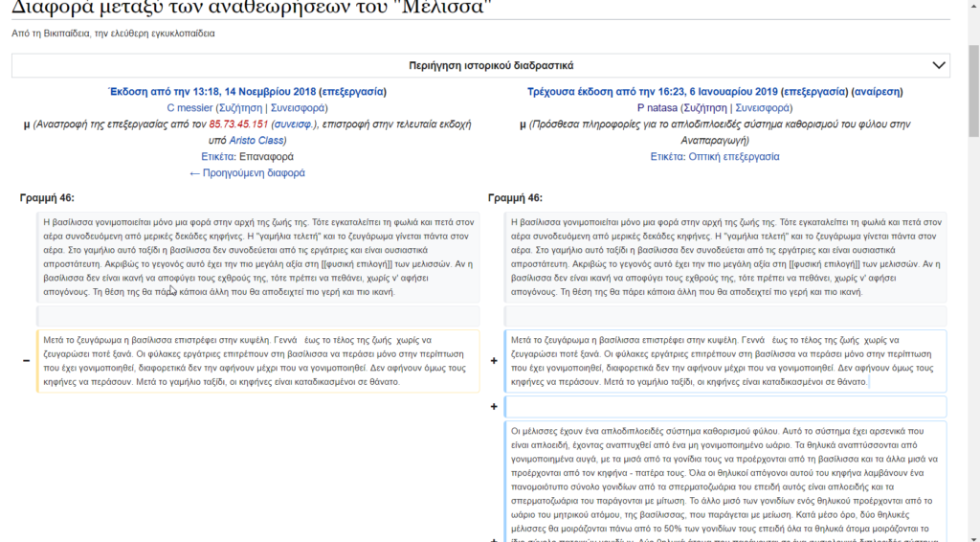The image size is (980, 542).
Task: Click the plus marker beside the empty added line
Action: coord(494,406)
